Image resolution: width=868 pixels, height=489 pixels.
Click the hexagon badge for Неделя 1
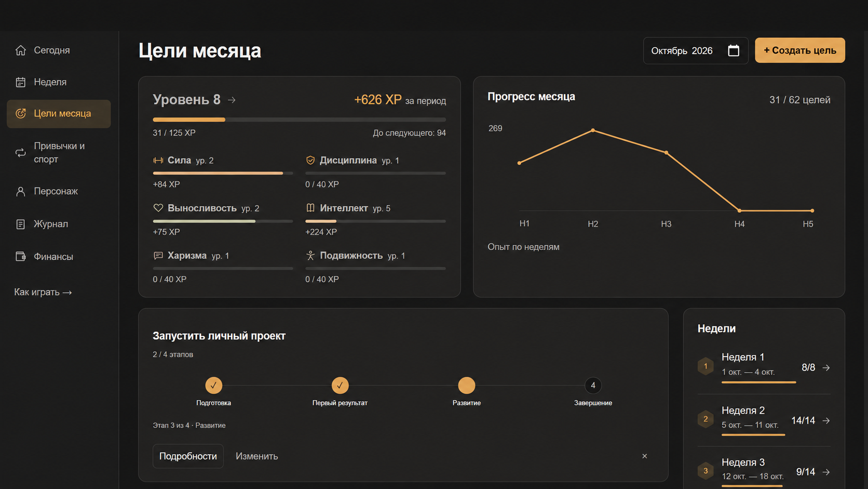[x=706, y=366]
